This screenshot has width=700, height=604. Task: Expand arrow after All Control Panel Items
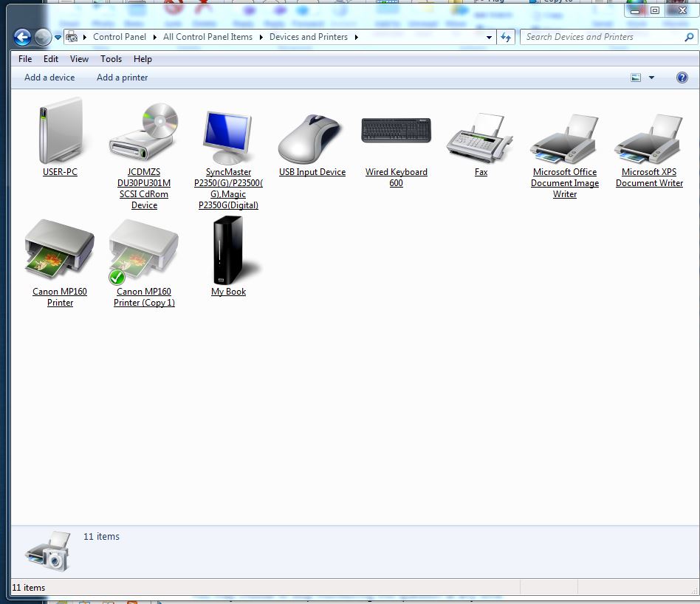(x=261, y=37)
